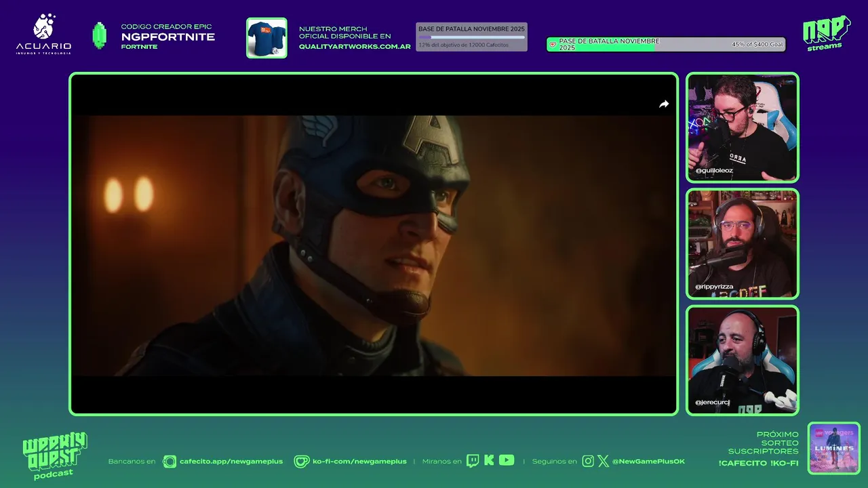
Task: Click the share arrow icon in video
Action: (x=664, y=104)
